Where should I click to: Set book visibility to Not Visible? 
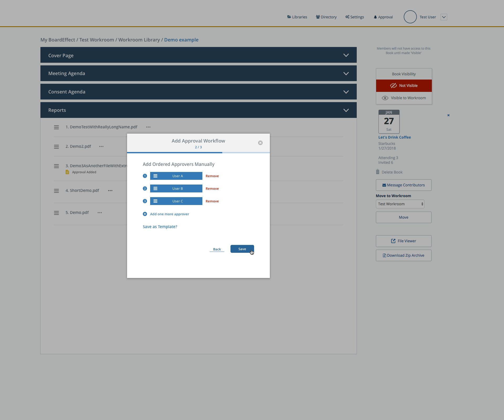[404, 86]
